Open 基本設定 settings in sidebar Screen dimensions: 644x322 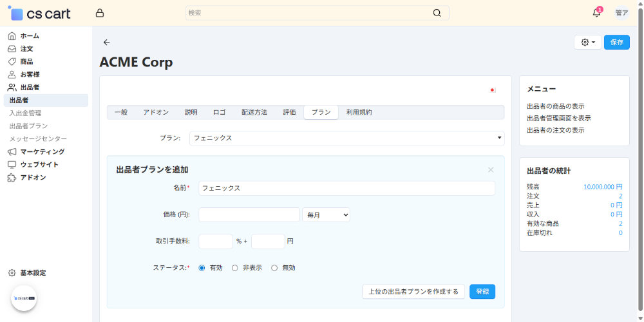[x=32, y=272]
